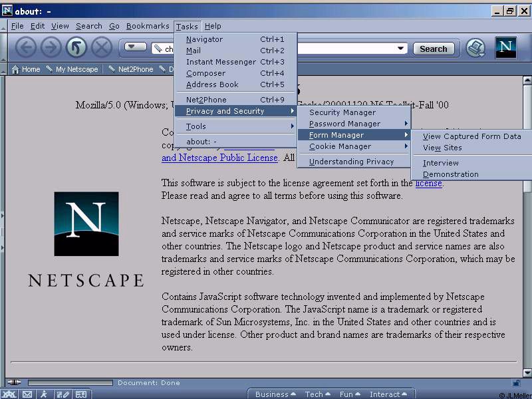Expand the Business tab in the status bar
This screenshot has width=532, height=399.
tap(275, 394)
